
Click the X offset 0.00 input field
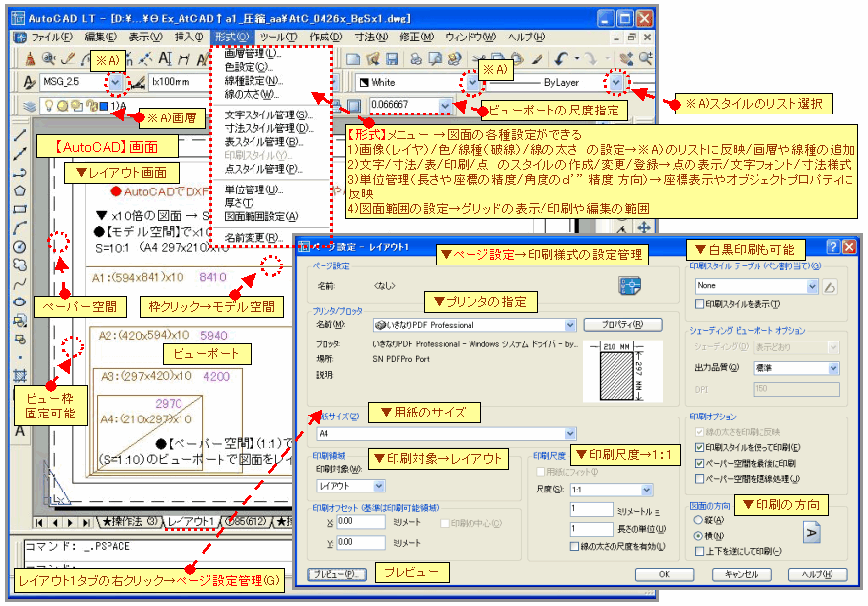tap(360, 521)
